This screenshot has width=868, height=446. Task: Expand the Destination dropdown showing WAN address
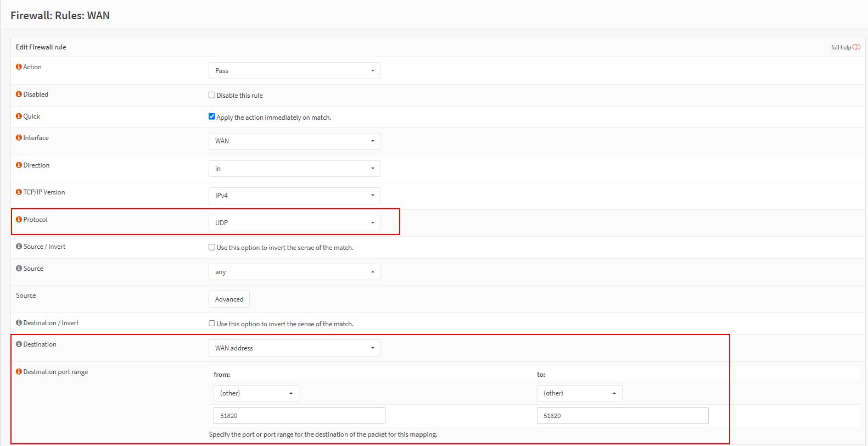(x=294, y=348)
